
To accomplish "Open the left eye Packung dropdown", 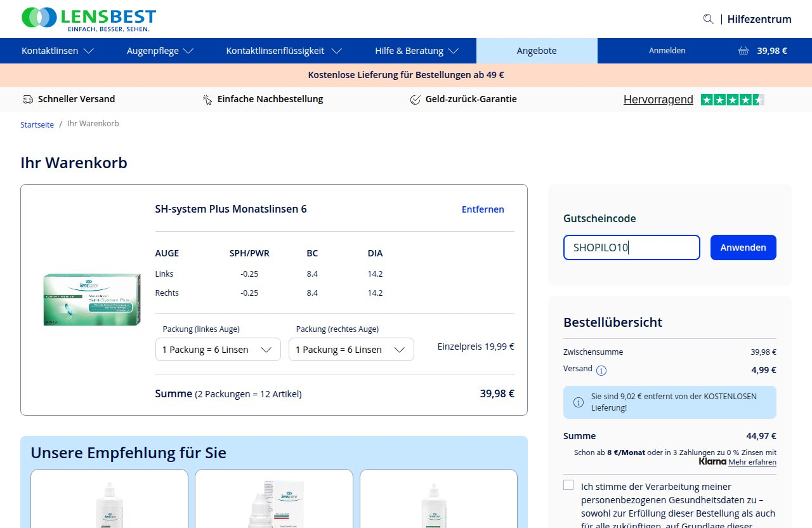I will [218, 350].
